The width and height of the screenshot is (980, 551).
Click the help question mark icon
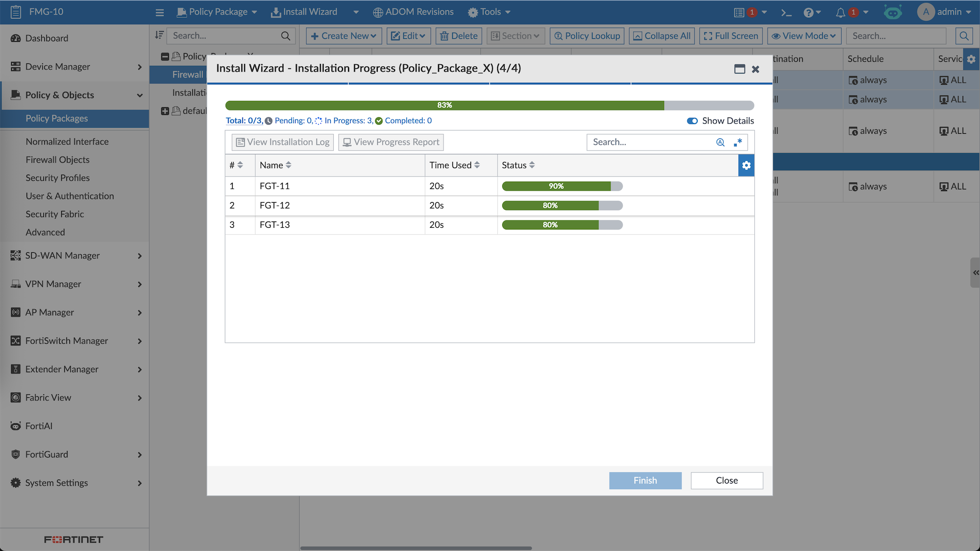coord(808,12)
